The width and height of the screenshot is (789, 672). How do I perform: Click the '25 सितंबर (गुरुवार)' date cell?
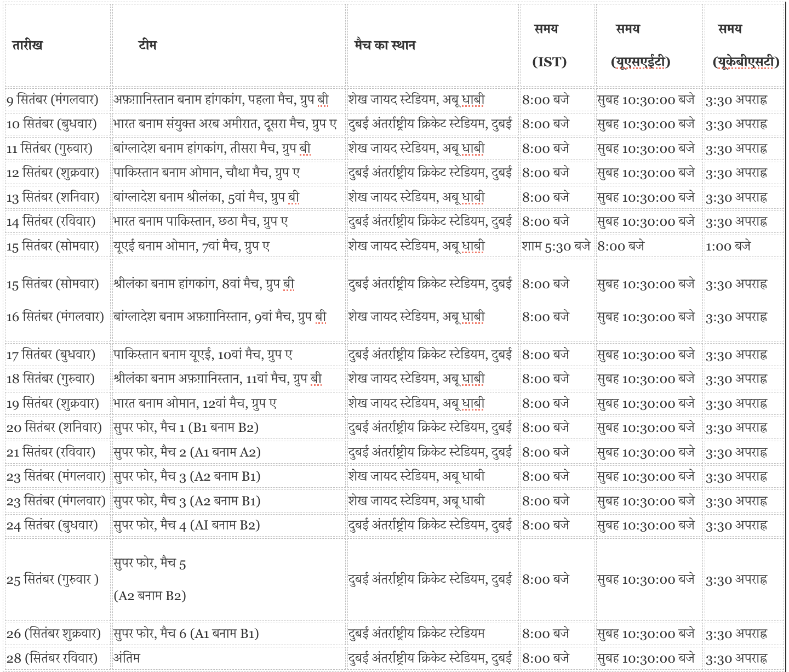point(53,579)
